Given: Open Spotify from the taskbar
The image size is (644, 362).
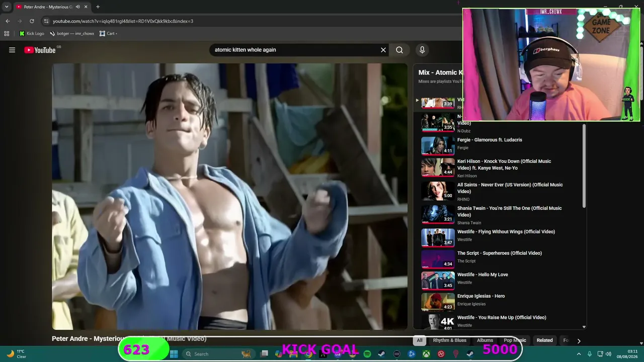Looking at the screenshot, I should (367, 354).
